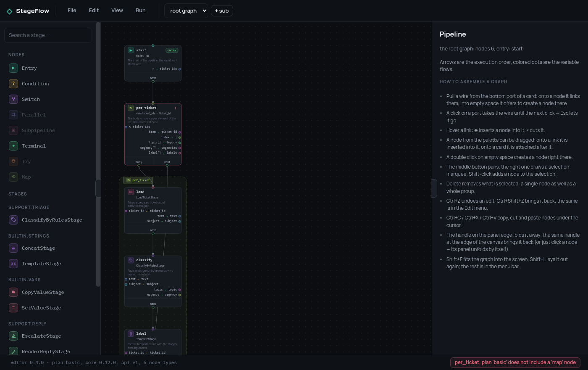Select the Condition node icon

tap(13, 84)
